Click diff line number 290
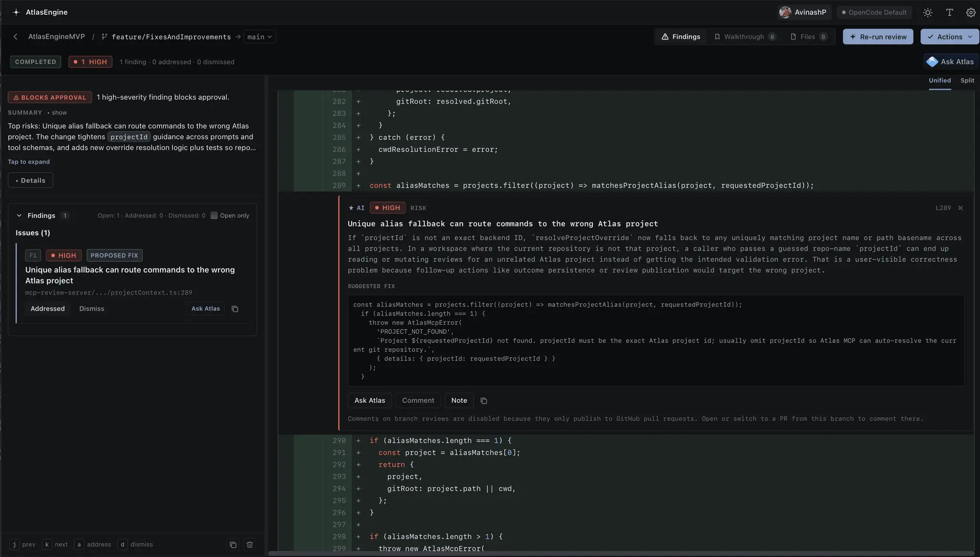The image size is (980, 557). click(339, 441)
